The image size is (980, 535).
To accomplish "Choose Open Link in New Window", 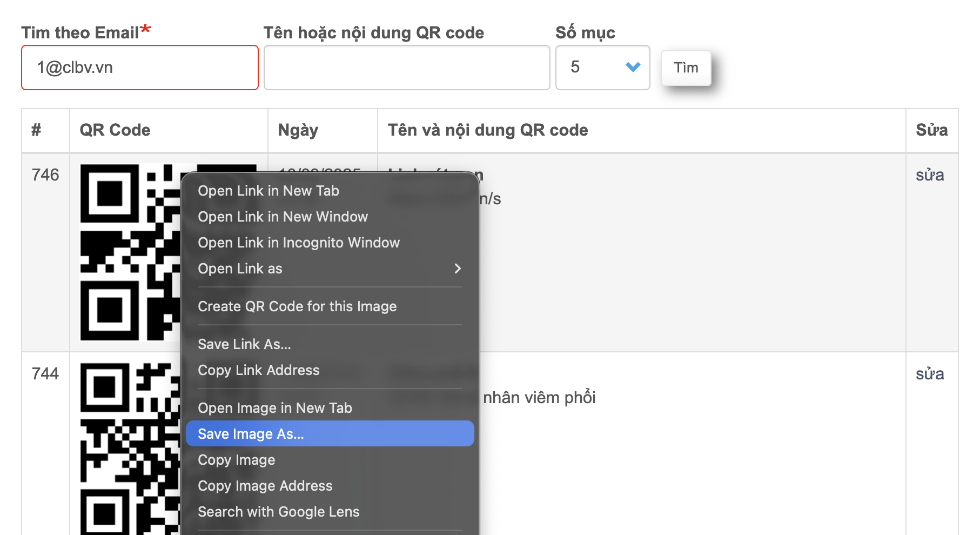I will (x=283, y=217).
